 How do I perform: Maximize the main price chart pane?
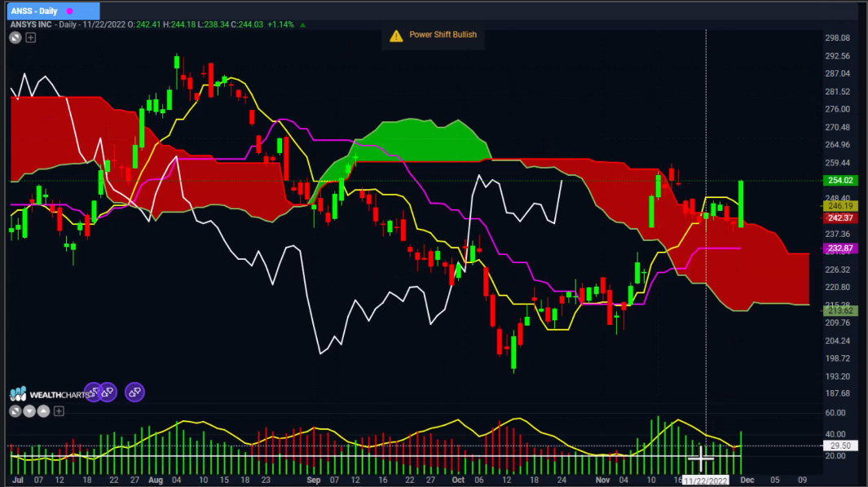tap(15, 37)
